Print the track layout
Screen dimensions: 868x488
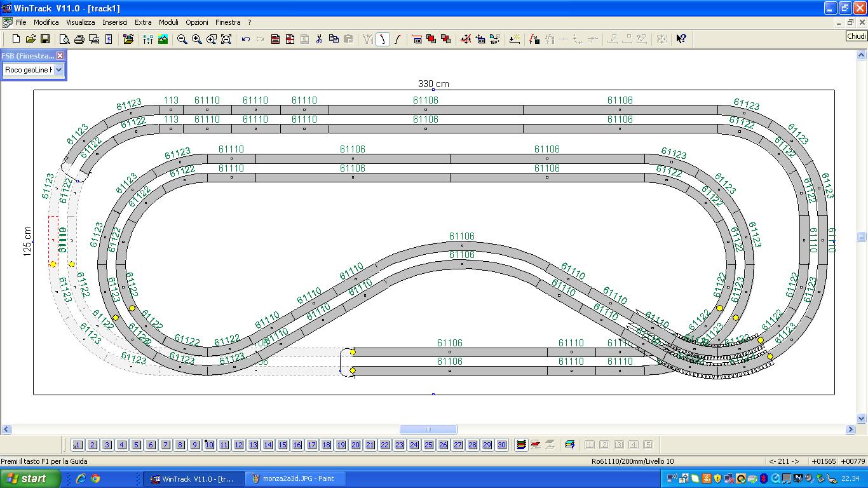pos(79,39)
